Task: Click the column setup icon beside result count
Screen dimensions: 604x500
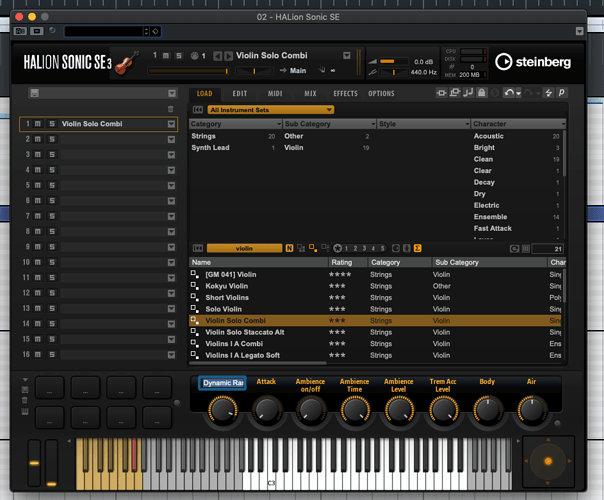Action: pos(526,249)
